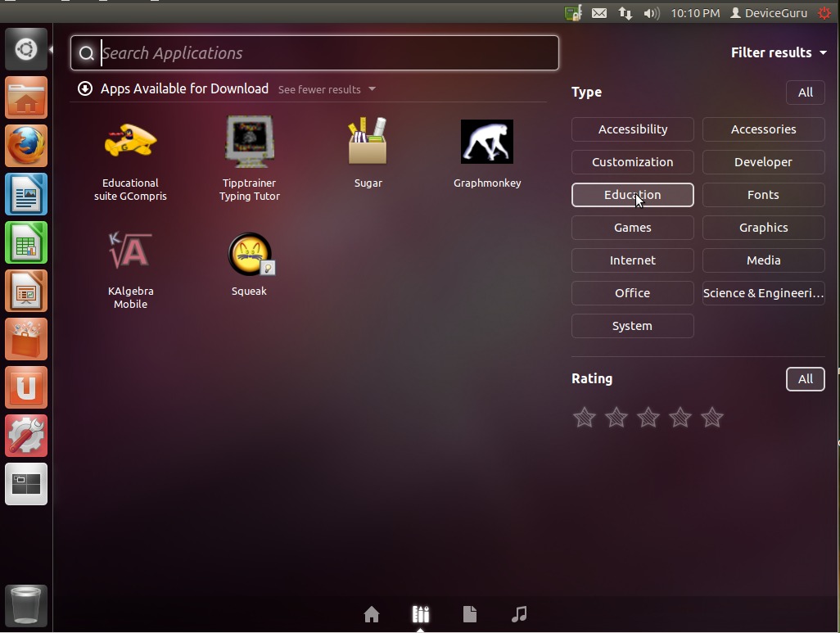
Task: Open System Settings wrench-and-gear icon
Action: click(x=25, y=435)
